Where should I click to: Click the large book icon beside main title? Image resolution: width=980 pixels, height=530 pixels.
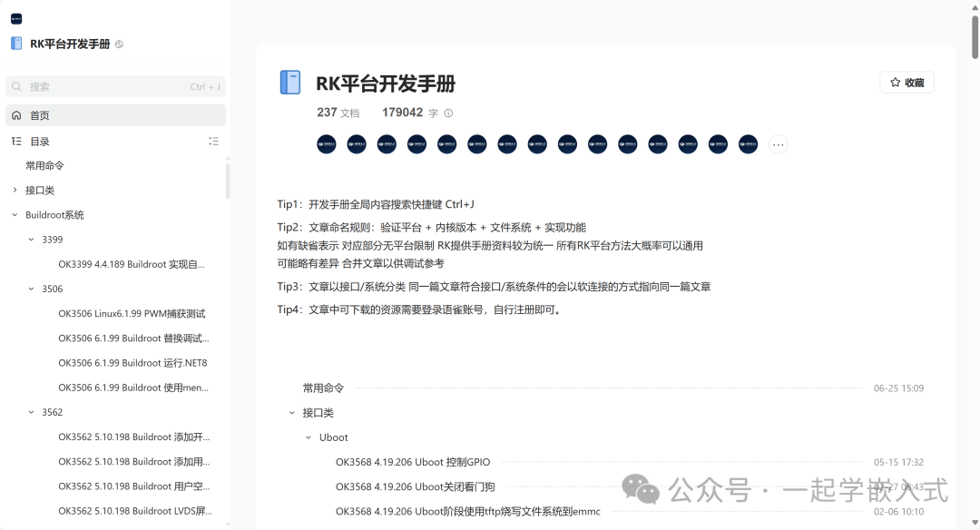click(290, 83)
